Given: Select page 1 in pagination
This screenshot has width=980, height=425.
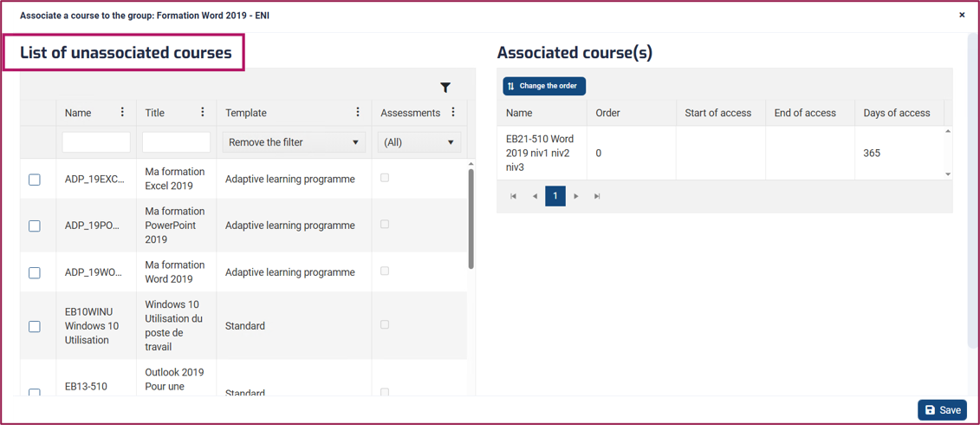Looking at the screenshot, I should coord(555,196).
